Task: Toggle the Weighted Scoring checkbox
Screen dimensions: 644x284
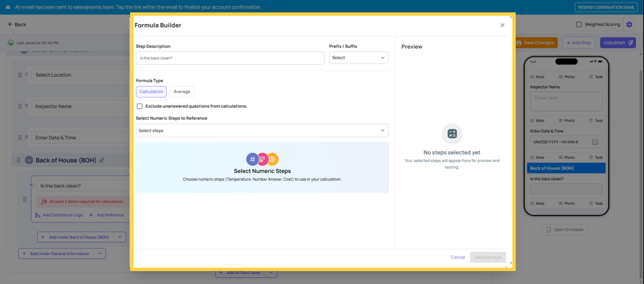Action: [579, 24]
